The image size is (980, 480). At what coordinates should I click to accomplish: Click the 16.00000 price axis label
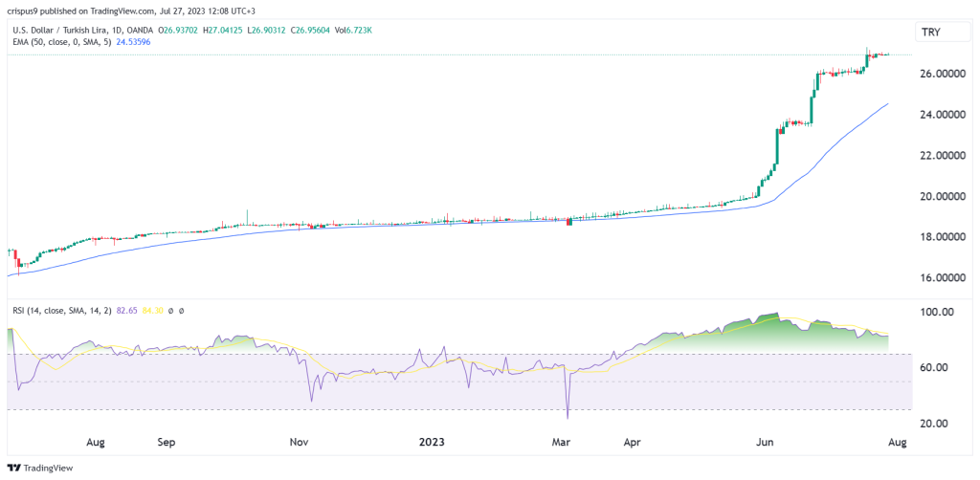click(935, 278)
